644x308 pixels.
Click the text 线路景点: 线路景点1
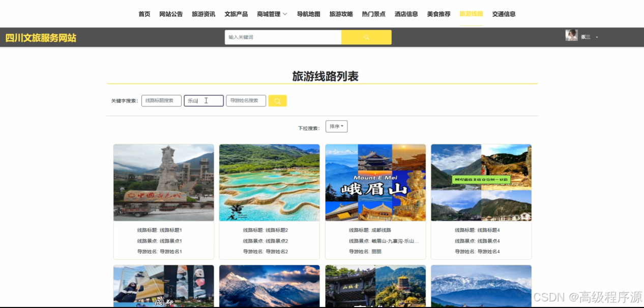pyautogui.click(x=159, y=241)
